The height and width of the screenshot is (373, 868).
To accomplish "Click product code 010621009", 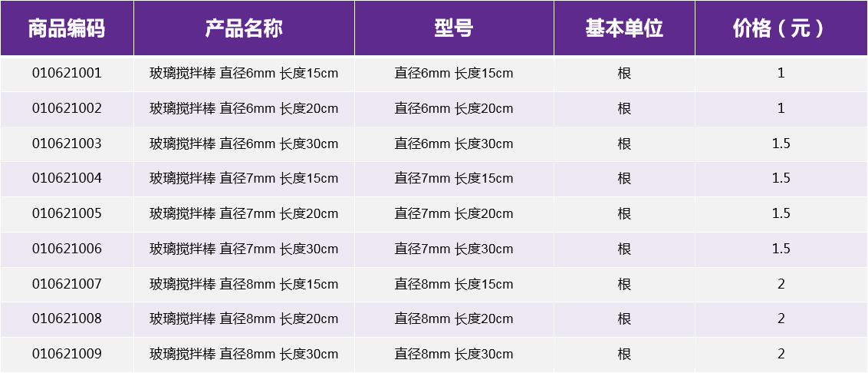I will point(67,355).
